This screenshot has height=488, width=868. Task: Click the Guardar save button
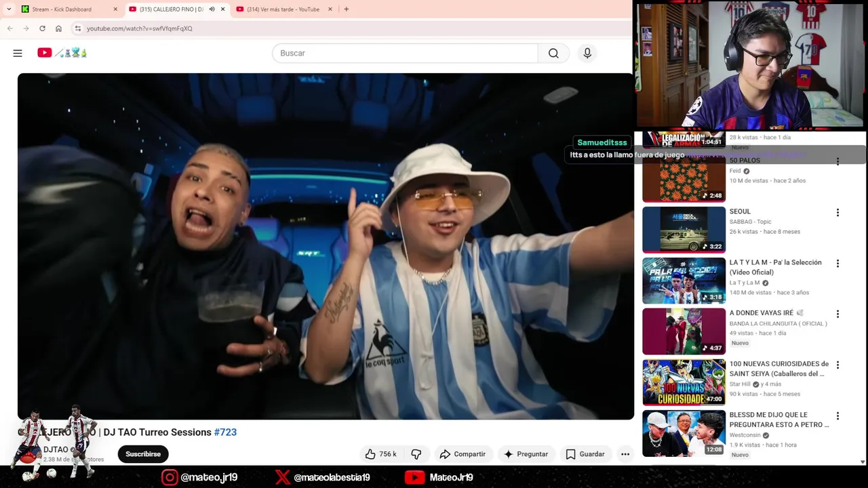[x=585, y=454]
